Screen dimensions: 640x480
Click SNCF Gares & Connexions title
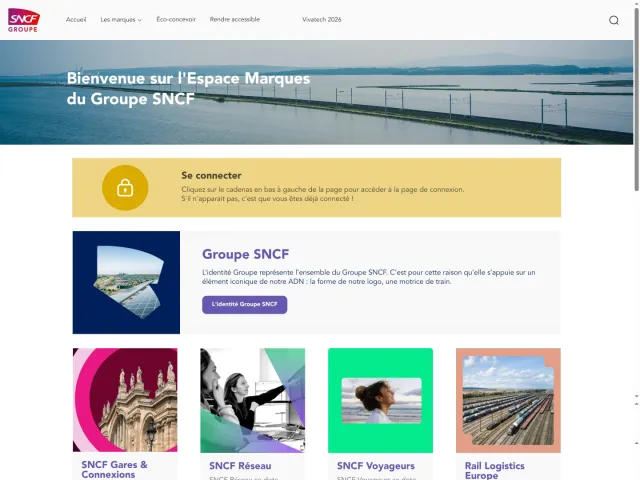point(114,469)
